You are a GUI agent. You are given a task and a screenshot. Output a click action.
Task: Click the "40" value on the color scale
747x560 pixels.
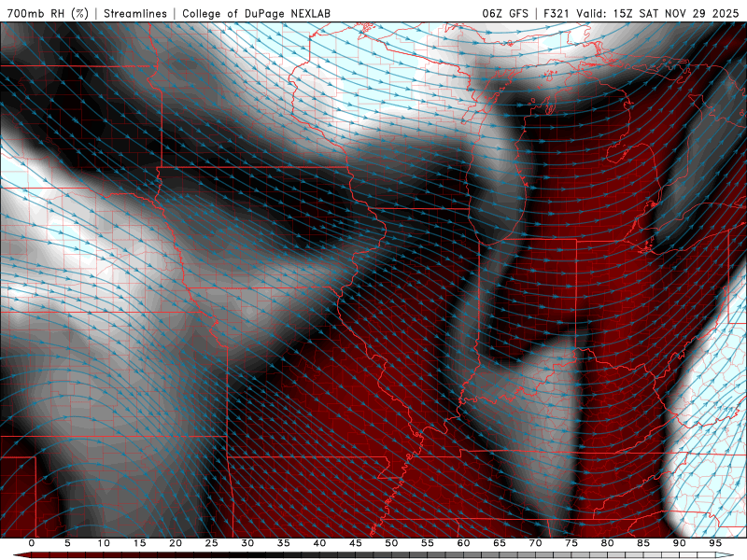tap(319, 543)
